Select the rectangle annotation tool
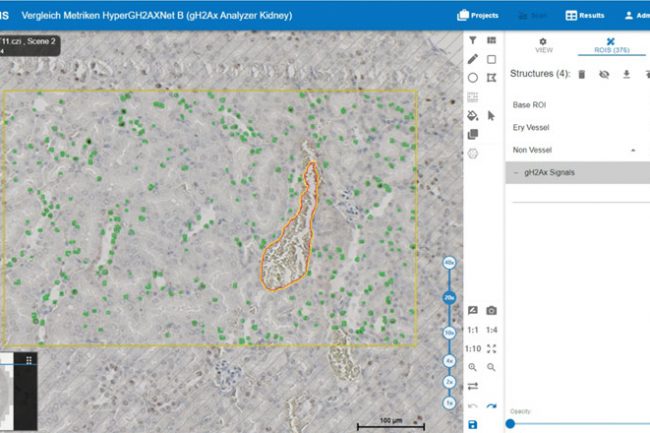Viewport: 650px width, 433px height. tap(491, 59)
